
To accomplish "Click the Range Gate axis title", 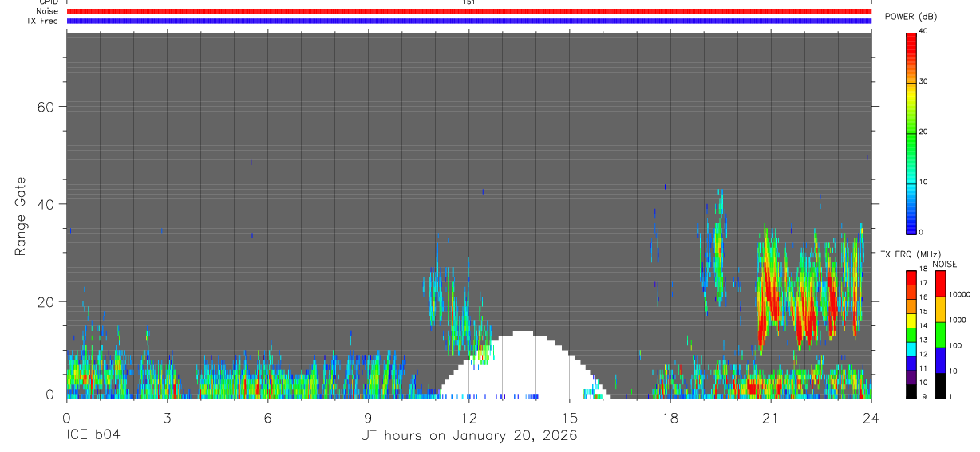I will point(21,216).
